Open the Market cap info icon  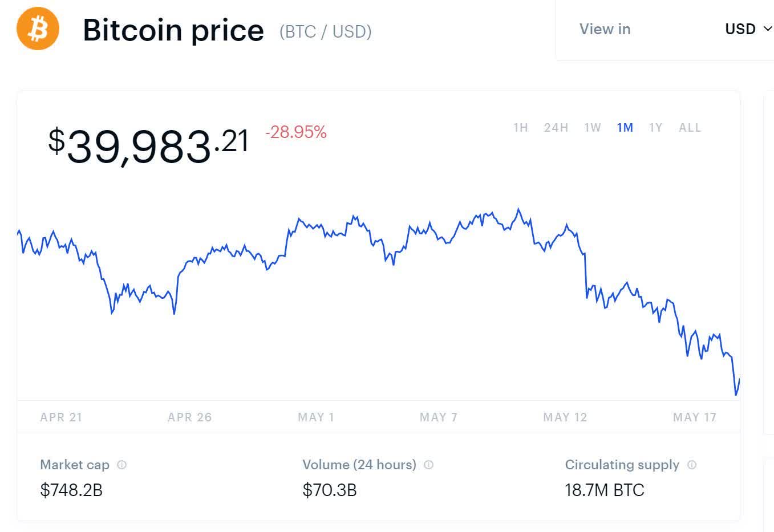click(x=121, y=465)
